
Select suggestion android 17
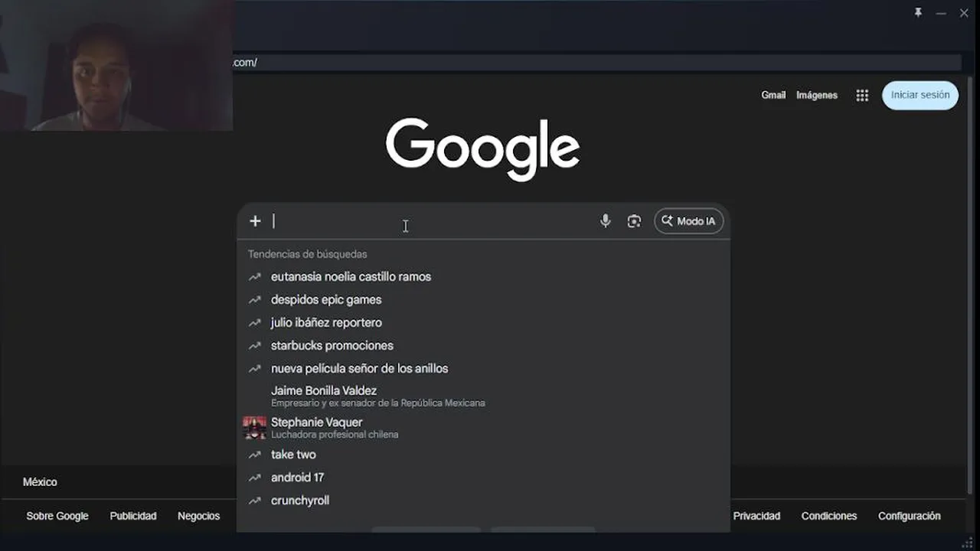click(483, 478)
